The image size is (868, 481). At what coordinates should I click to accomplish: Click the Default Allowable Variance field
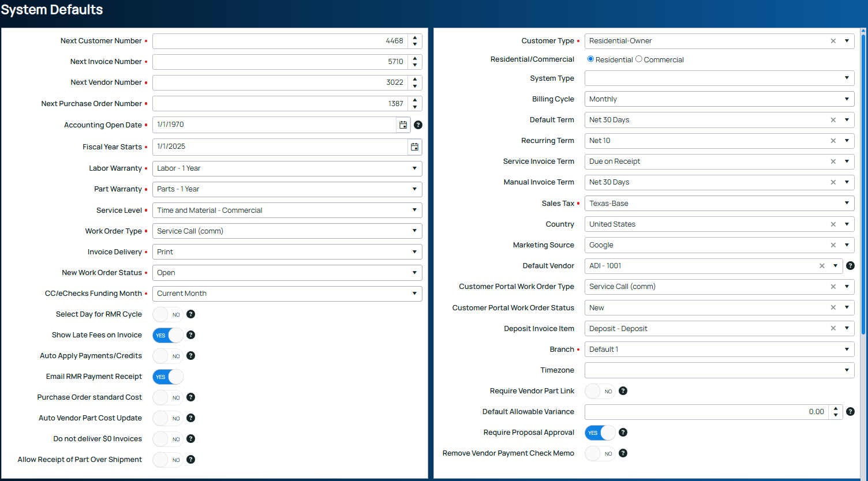(706, 412)
